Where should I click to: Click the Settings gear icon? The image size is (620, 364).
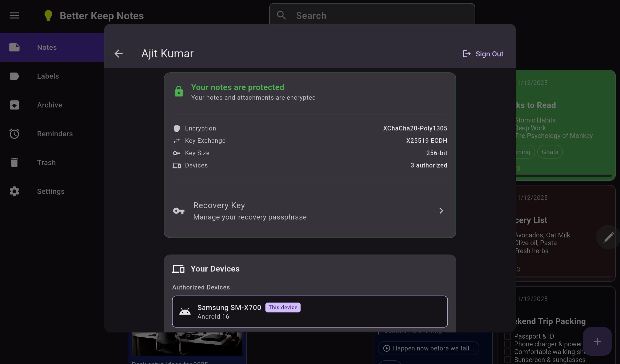pos(14,191)
